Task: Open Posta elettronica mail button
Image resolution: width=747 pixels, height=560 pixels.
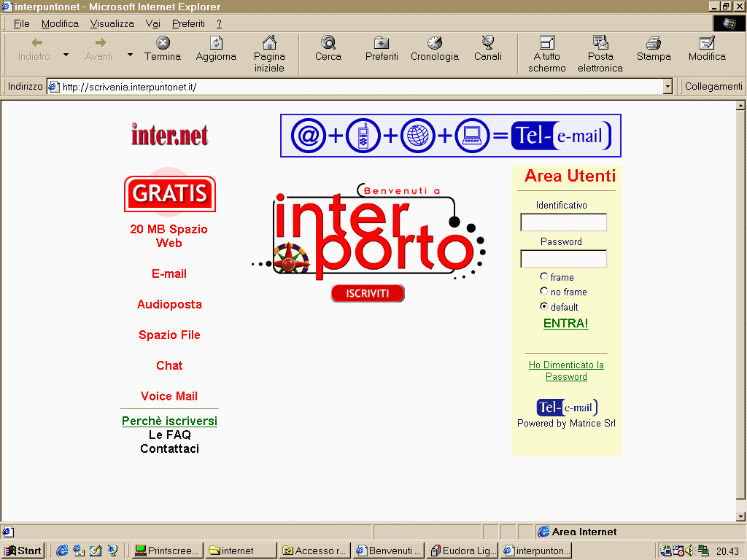Action: point(600,54)
